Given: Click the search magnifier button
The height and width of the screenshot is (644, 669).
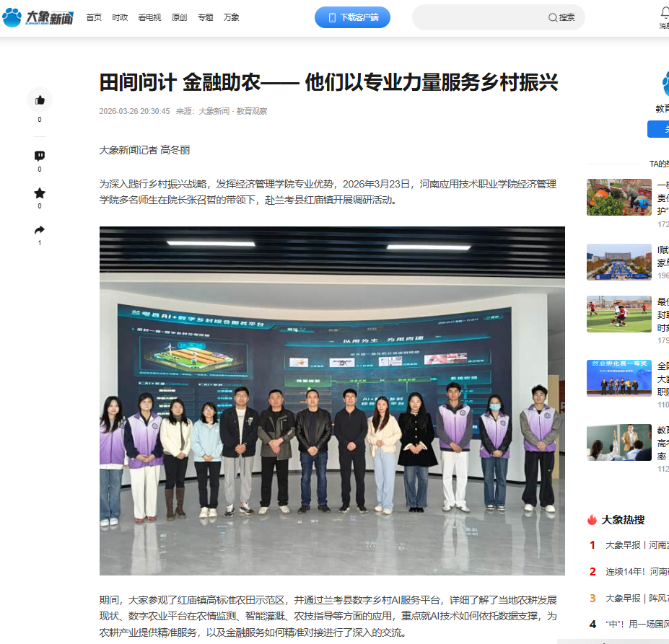Looking at the screenshot, I should coord(561,17).
